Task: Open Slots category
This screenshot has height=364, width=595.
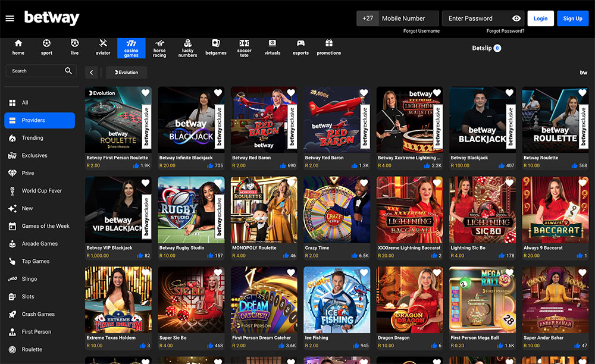Action: [x=39, y=297]
